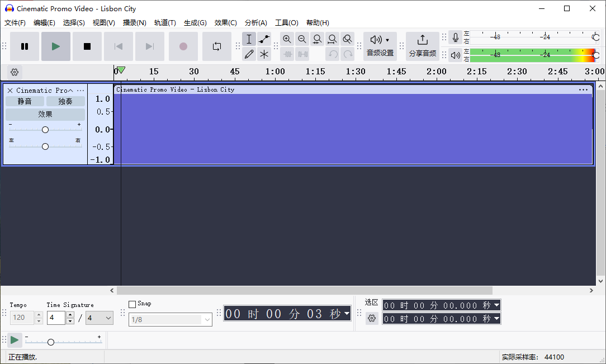The image size is (606, 364).
Task: Open the time signature denominator dropdown
Action: [99, 318]
